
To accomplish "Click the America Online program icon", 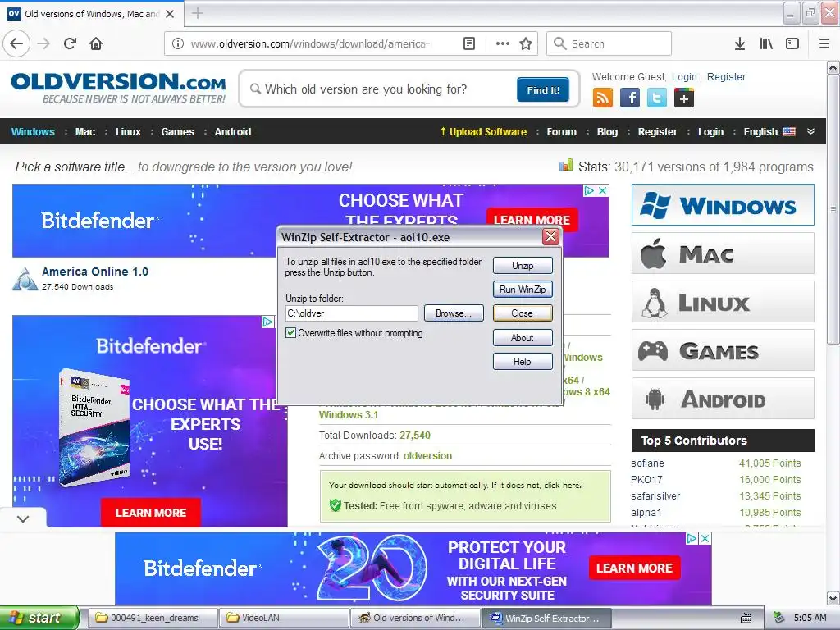I will point(25,279).
